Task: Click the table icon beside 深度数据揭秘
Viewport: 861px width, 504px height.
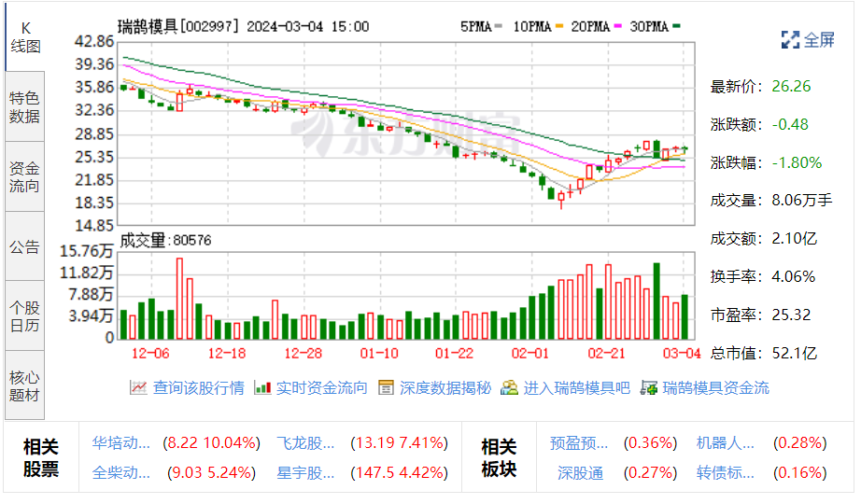Action: pos(386,387)
